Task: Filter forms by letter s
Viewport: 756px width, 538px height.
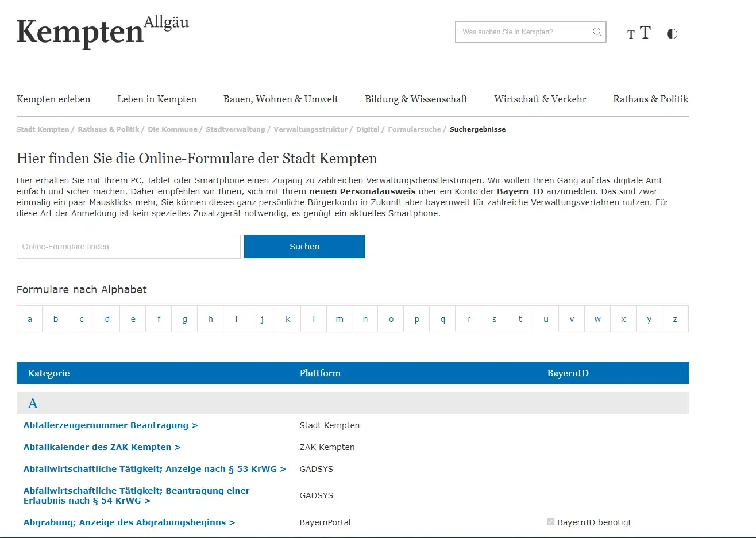Action: click(494, 319)
